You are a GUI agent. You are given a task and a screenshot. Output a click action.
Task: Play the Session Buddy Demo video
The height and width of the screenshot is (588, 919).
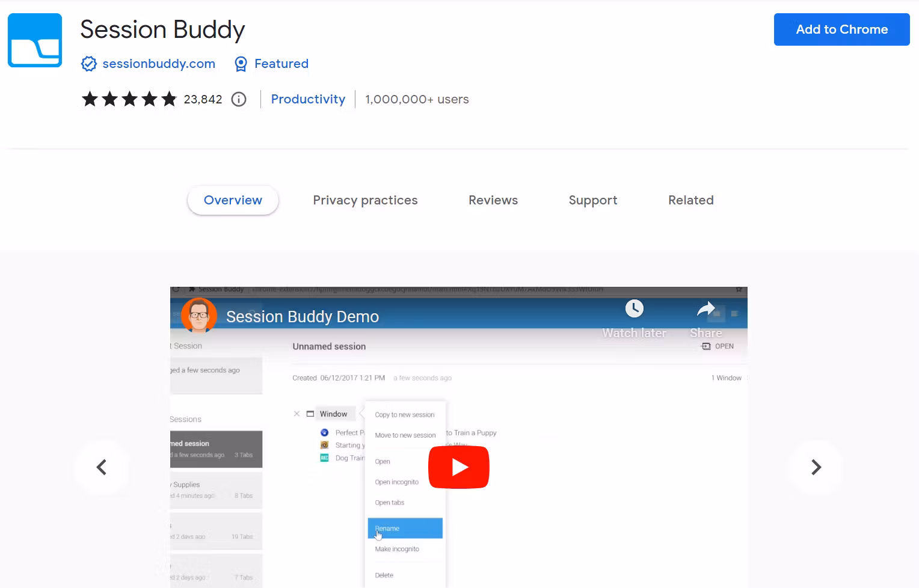pos(458,467)
